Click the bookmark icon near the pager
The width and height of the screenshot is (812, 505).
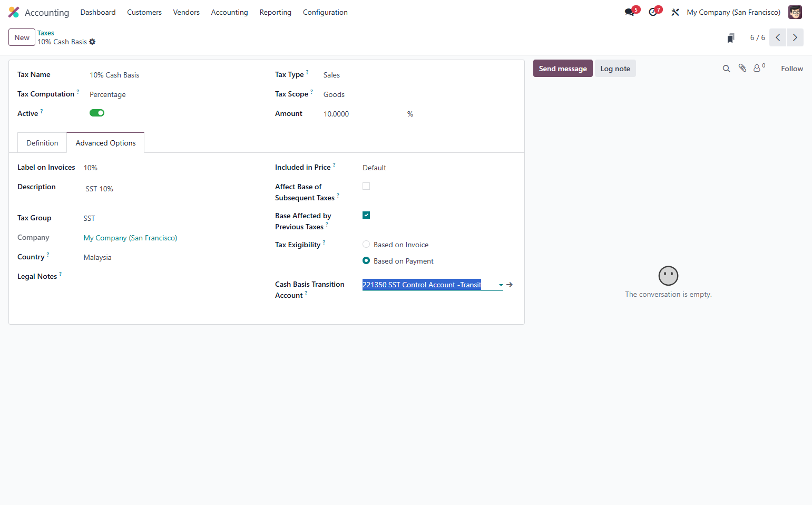click(x=730, y=37)
